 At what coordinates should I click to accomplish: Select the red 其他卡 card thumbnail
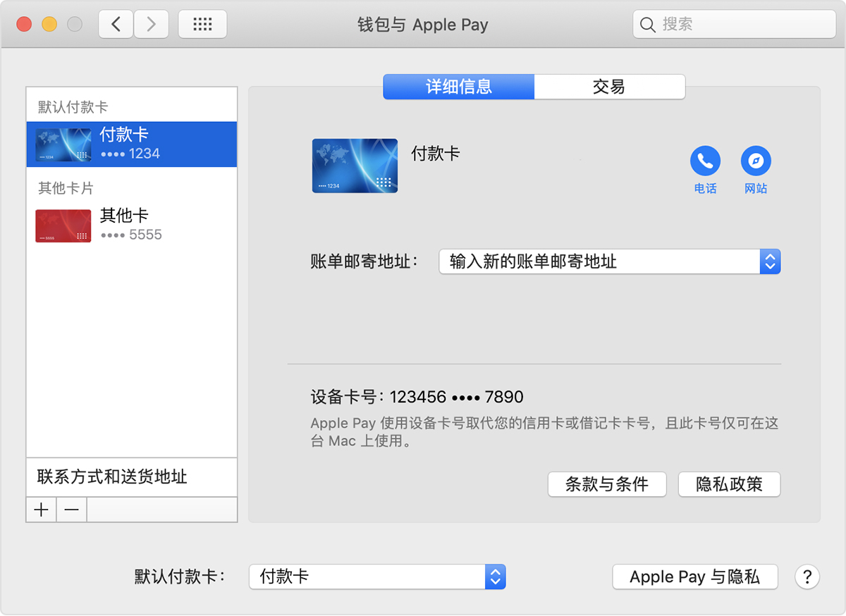tap(63, 226)
